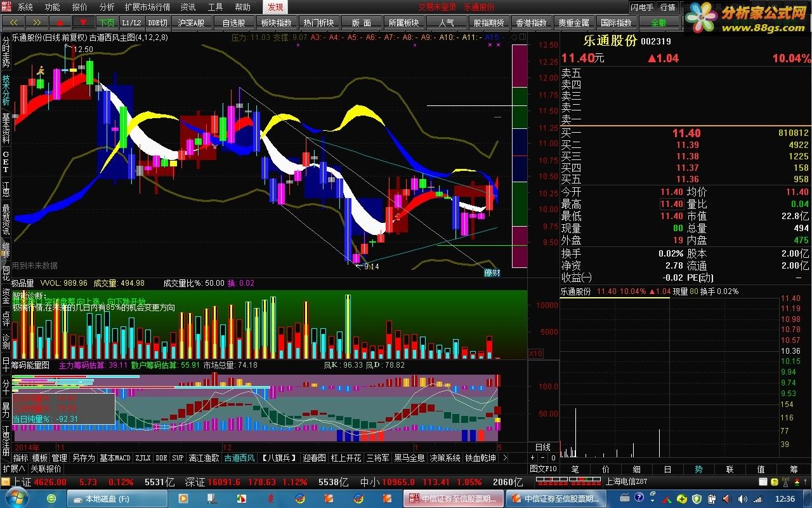The height and width of the screenshot is (508, 812).
Task: Select the 笔 tab in the quote panel
Action: click(575, 469)
